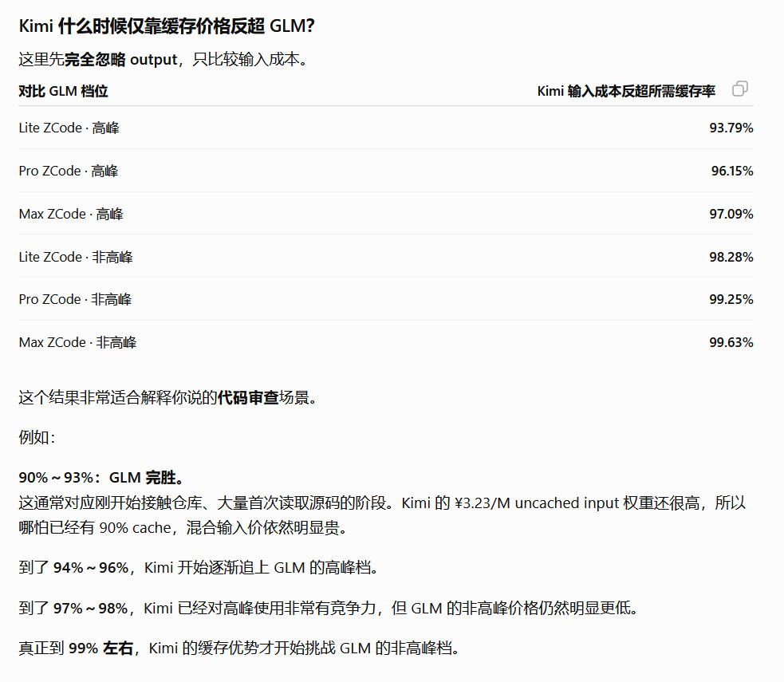Select the value "97.09%"
Screen dimensions: 784x682
(731, 214)
